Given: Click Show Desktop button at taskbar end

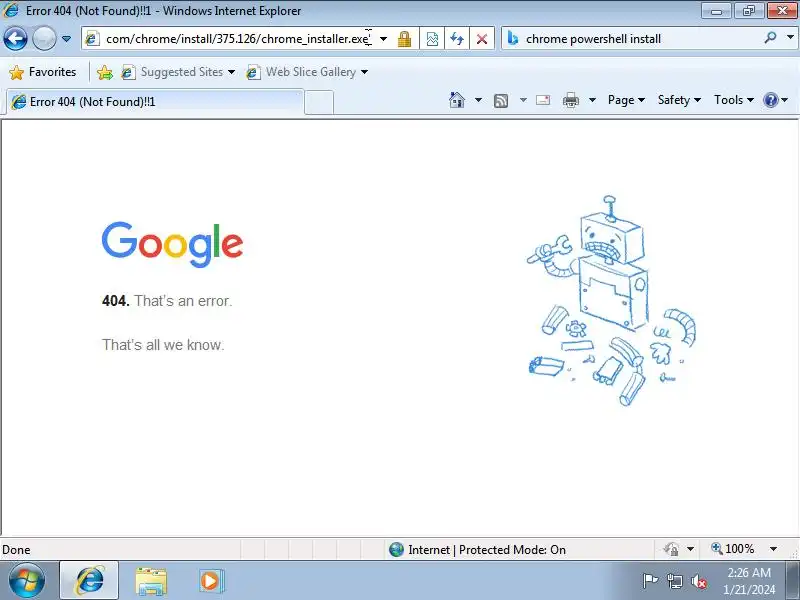Looking at the screenshot, I should click(792, 581).
